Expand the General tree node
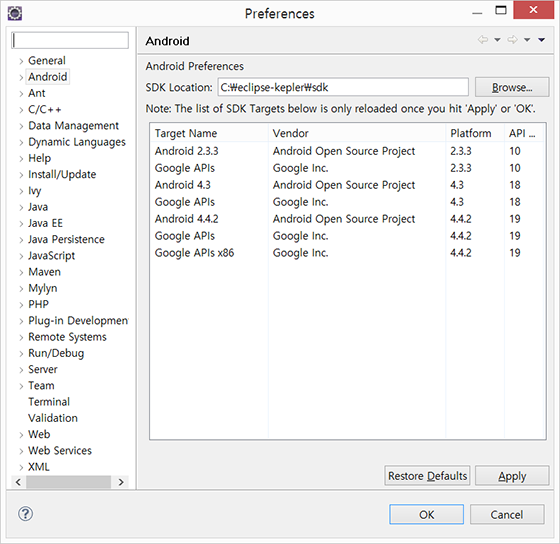The width and height of the screenshot is (560, 544). 21,61
